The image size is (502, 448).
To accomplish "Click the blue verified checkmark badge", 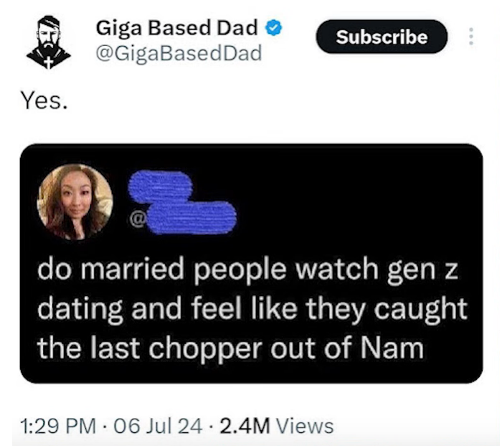I will (x=273, y=29).
